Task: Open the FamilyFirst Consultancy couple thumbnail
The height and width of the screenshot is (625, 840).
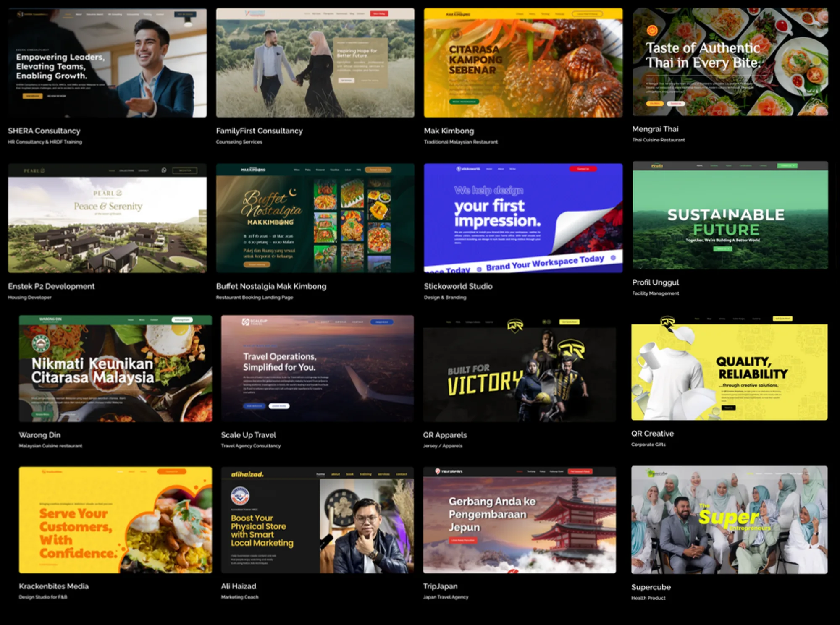Action: click(x=315, y=63)
